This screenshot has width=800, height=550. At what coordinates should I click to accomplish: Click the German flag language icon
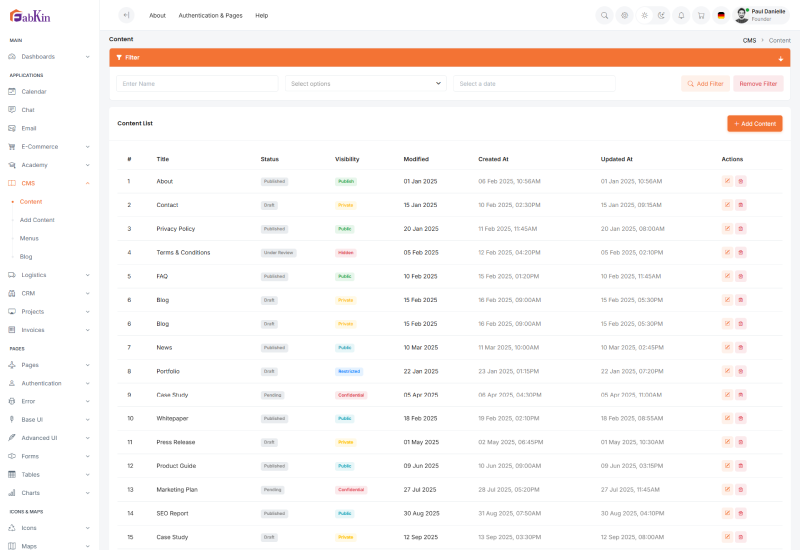pyautogui.click(x=721, y=15)
